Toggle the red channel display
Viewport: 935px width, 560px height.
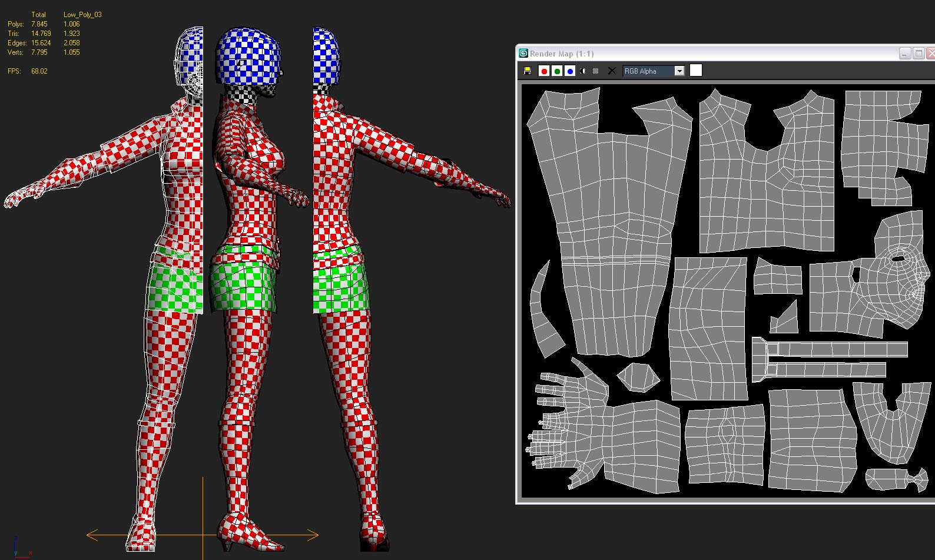(x=544, y=71)
